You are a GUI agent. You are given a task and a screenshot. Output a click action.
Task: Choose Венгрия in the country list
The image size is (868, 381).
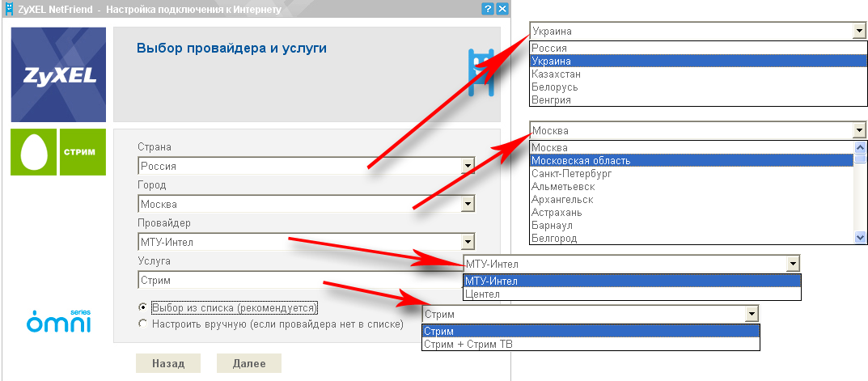pos(698,99)
